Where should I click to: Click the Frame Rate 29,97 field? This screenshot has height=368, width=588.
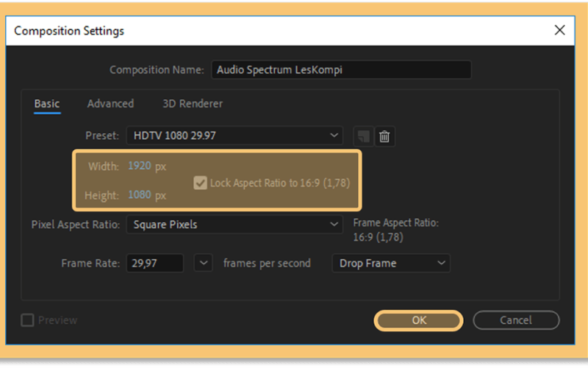tap(155, 263)
